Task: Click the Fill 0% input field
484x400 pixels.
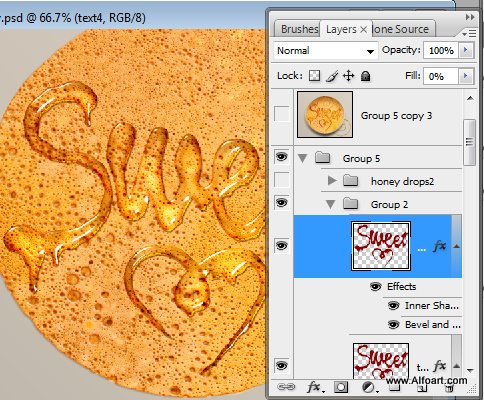Action: pyautogui.click(x=441, y=77)
